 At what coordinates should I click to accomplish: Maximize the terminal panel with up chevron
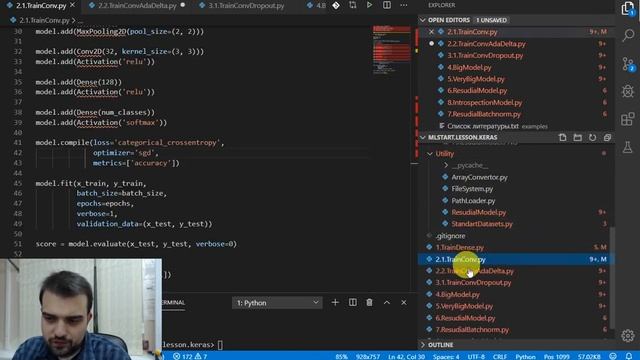pyautogui.click(x=387, y=302)
